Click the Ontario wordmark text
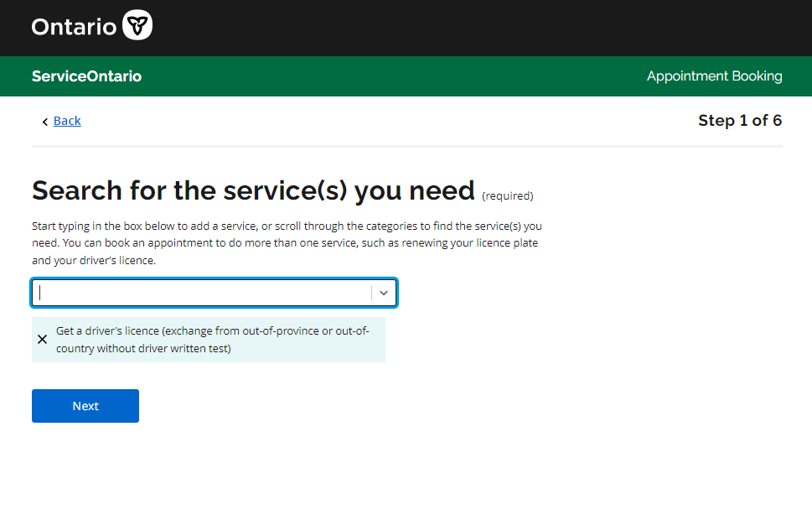Screen dimensions: 812x520 (74, 27)
